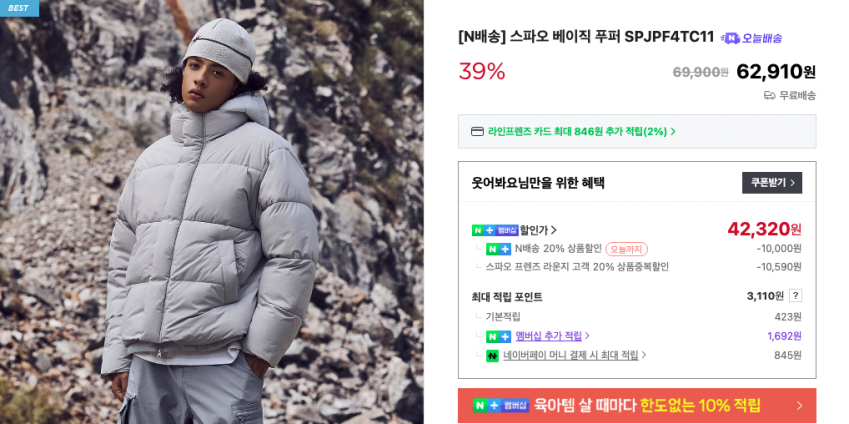Click the credit card icon for 라인프렌즈 카드

477,132
